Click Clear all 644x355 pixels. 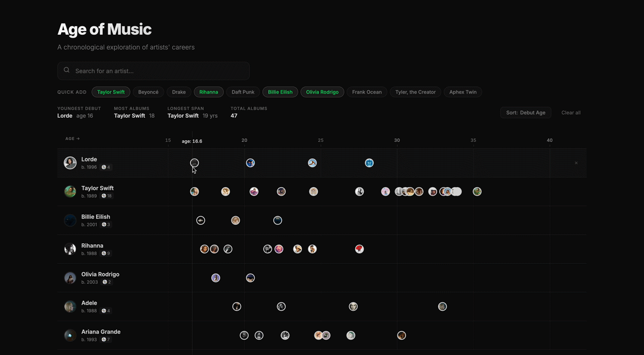tap(571, 113)
